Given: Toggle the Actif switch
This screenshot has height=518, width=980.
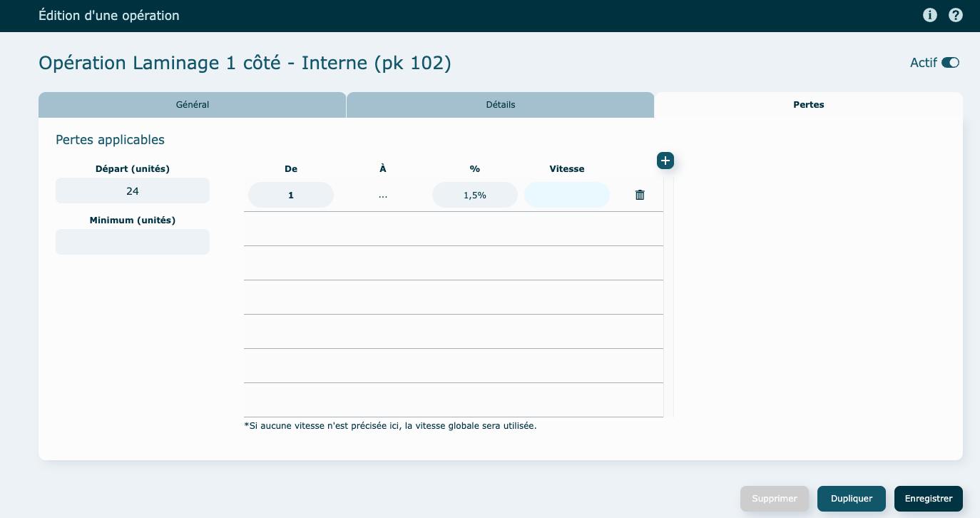Looking at the screenshot, I should pyautogui.click(x=950, y=63).
